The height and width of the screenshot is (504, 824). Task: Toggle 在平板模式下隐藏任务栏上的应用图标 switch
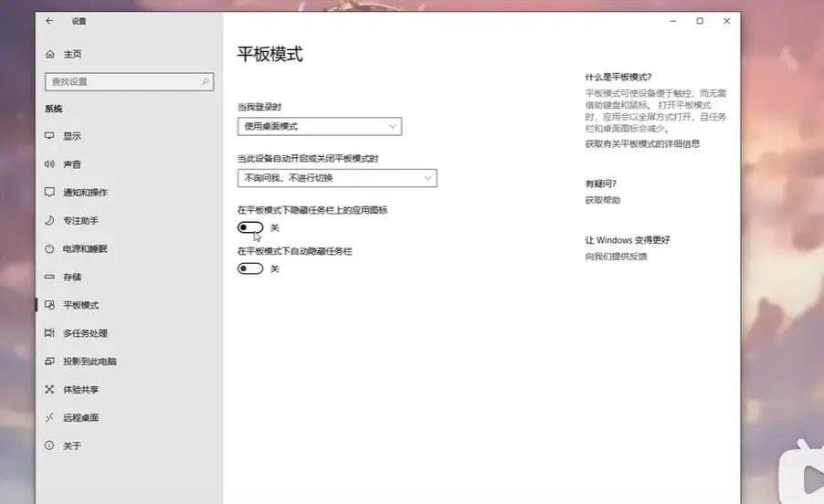click(x=250, y=227)
